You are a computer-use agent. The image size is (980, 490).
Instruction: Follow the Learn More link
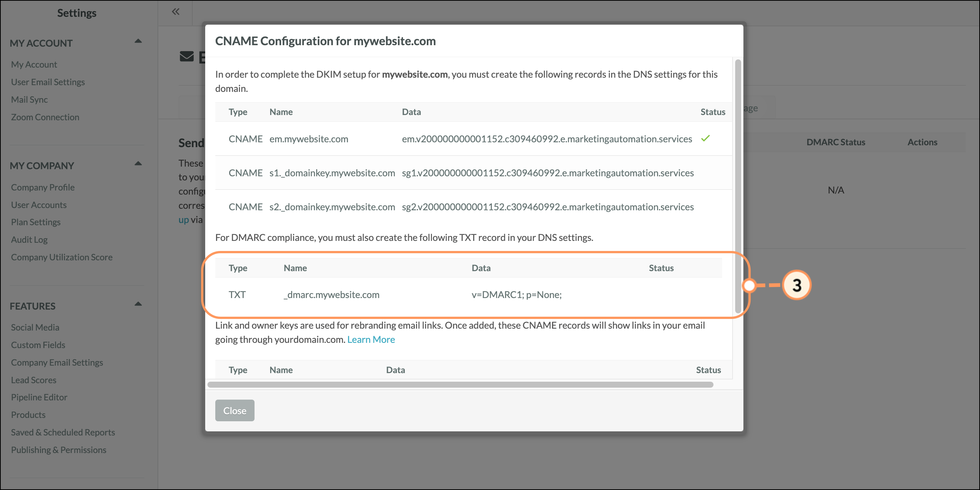coord(371,339)
